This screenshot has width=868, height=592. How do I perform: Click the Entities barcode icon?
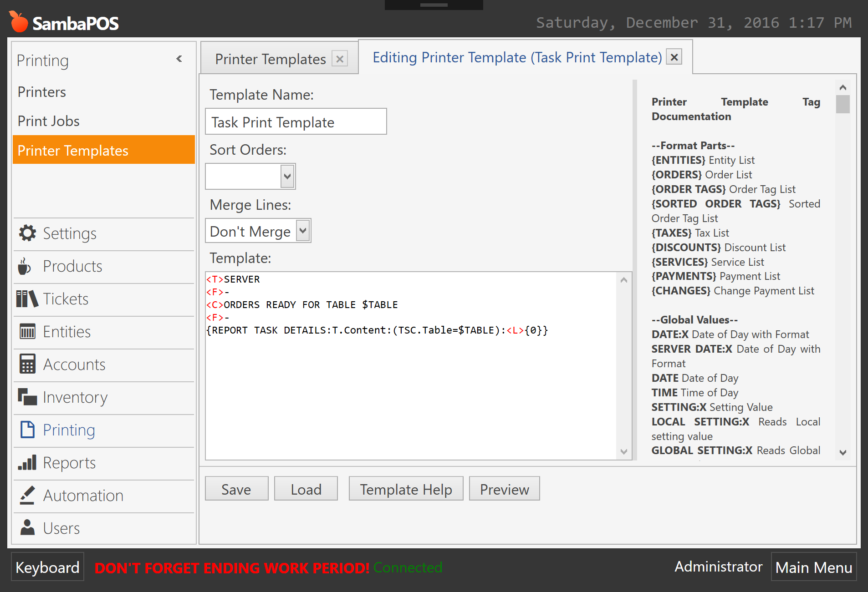click(27, 331)
